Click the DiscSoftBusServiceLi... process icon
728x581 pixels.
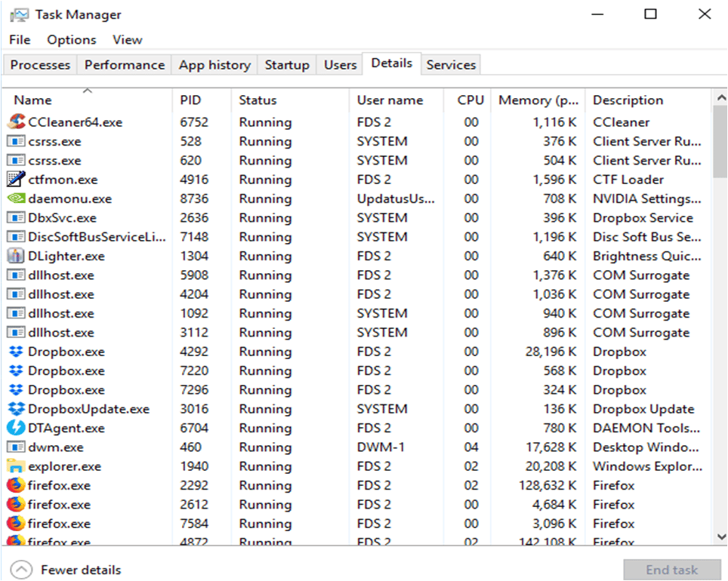click(x=17, y=237)
